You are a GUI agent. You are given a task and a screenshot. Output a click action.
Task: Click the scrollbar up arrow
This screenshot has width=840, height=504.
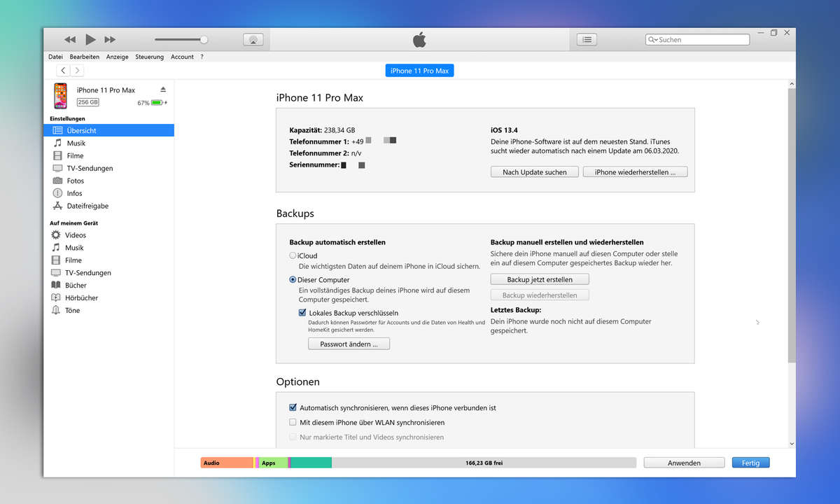coord(792,84)
